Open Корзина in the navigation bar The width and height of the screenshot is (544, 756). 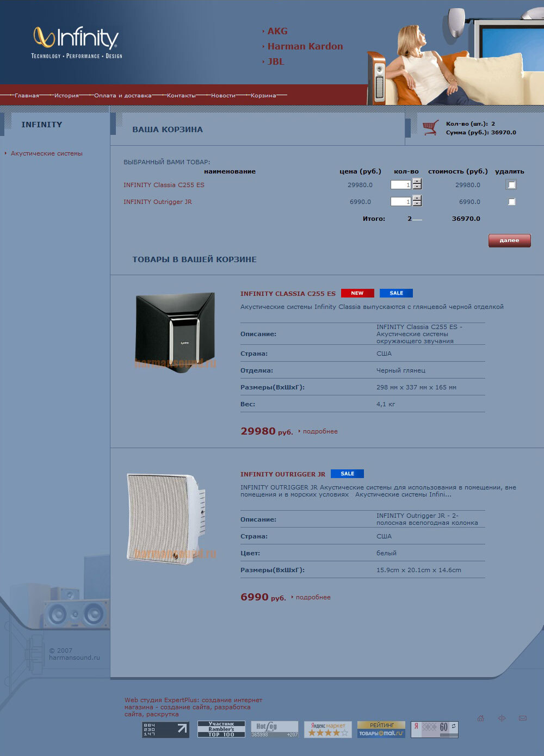click(263, 96)
